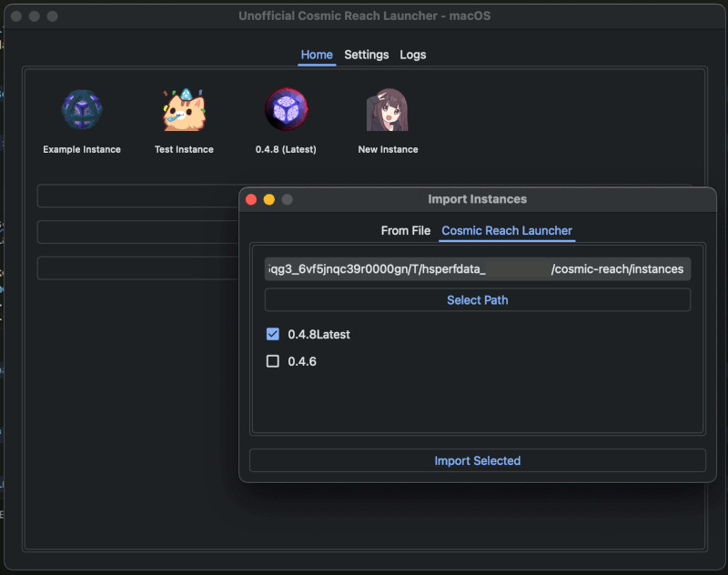728x575 pixels.
Task: Open the New Instance character artwork
Action: pyautogui.click(x=388, y=107)
